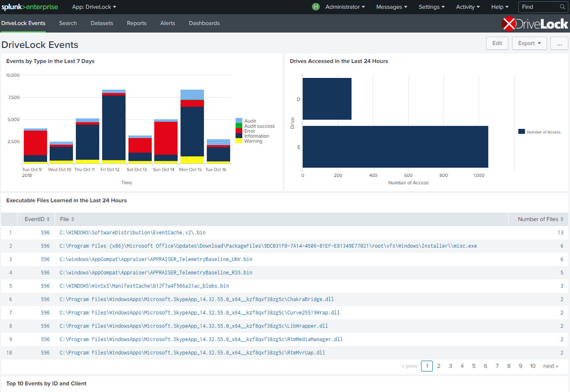Click the Mon Oct 15 stacked bar
Viewport: 570px width, 392px height.
tap(192, 127)
